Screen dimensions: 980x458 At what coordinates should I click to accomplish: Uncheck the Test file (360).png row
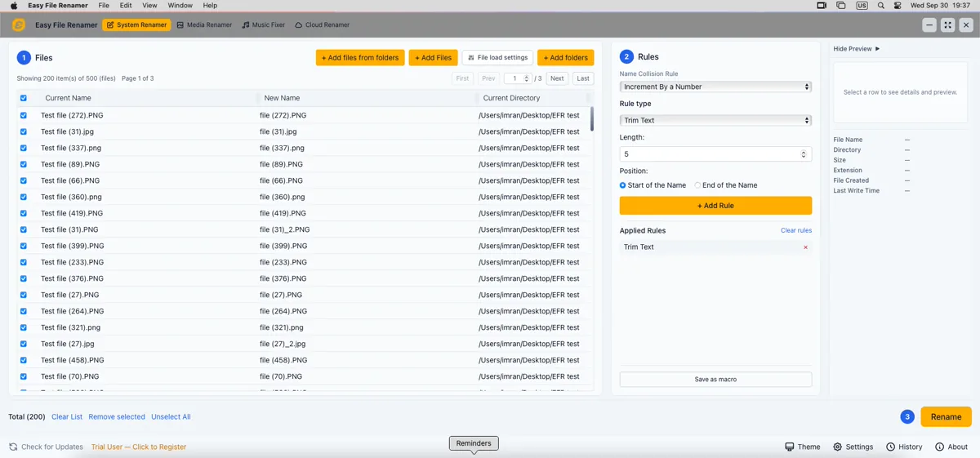[23, 197]
